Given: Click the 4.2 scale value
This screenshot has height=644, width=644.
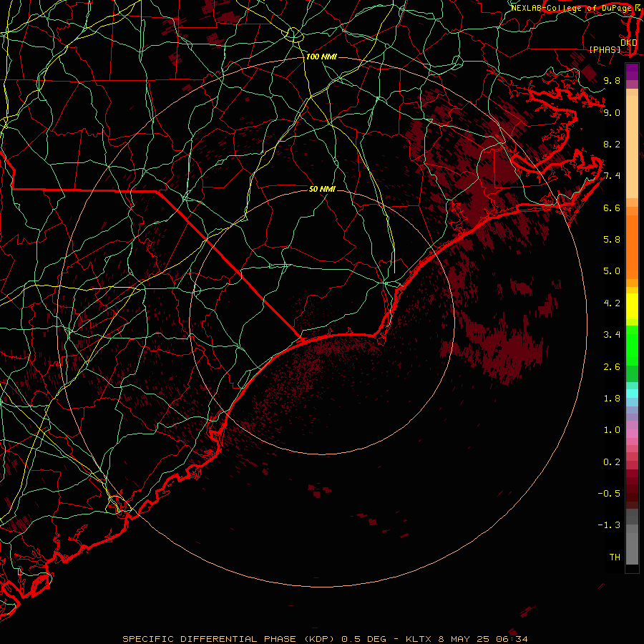Looking at the screenshot, I should pos(612,303).
